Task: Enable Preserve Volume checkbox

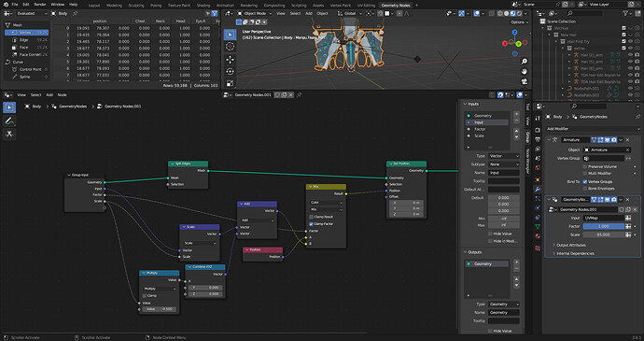Action: (585, 166)
